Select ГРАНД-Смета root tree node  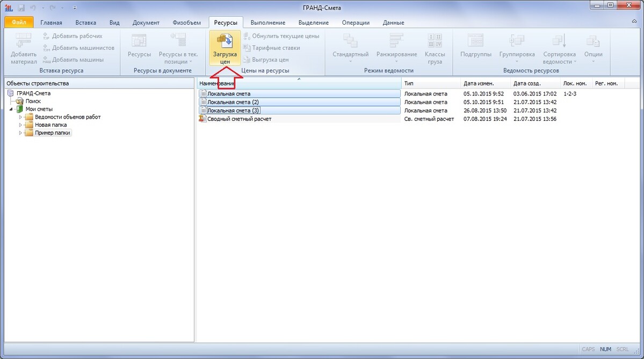33,93
